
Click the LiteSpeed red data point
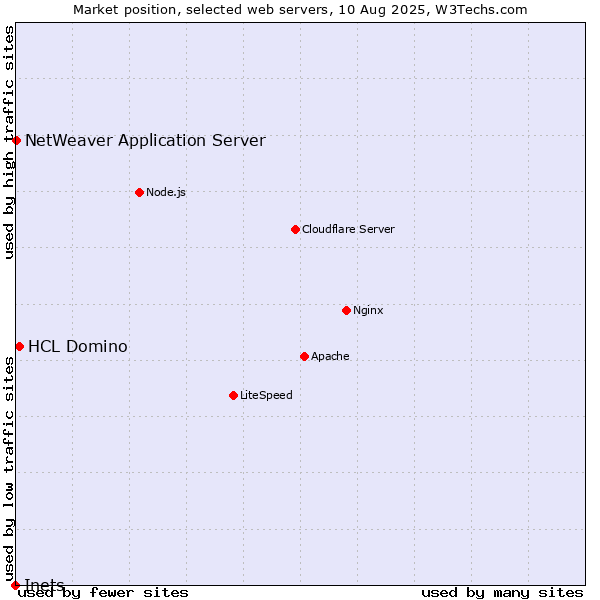click(233, 395)
